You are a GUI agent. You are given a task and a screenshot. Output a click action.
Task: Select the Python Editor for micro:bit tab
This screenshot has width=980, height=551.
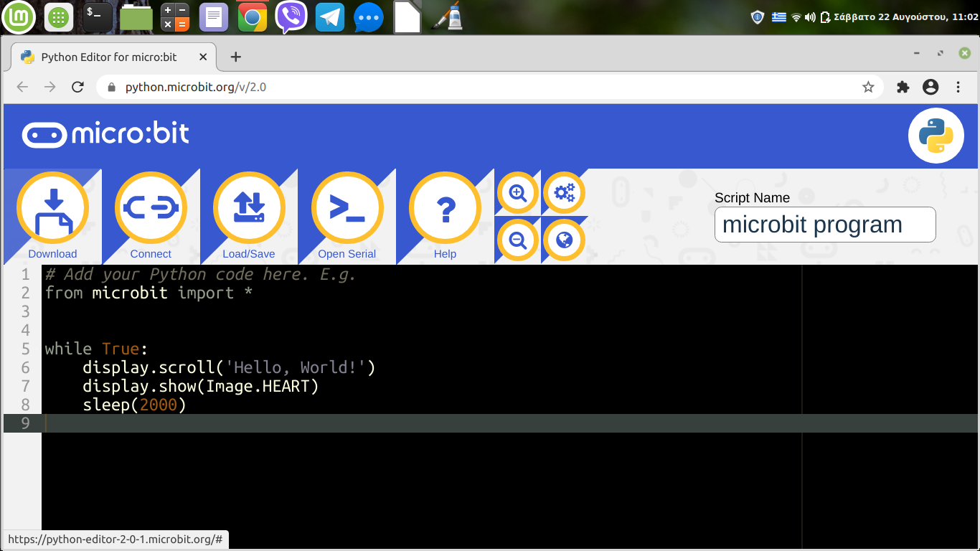[113, 57]
